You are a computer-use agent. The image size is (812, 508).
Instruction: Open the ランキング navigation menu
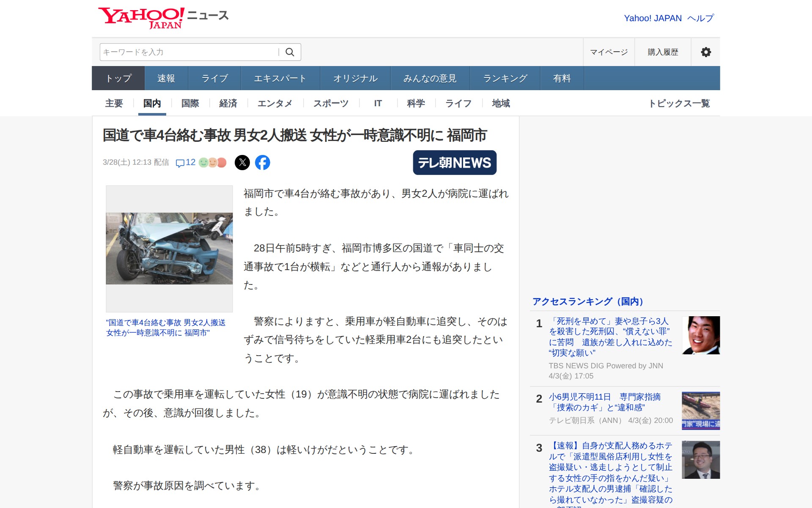click(x=505, y=78)
